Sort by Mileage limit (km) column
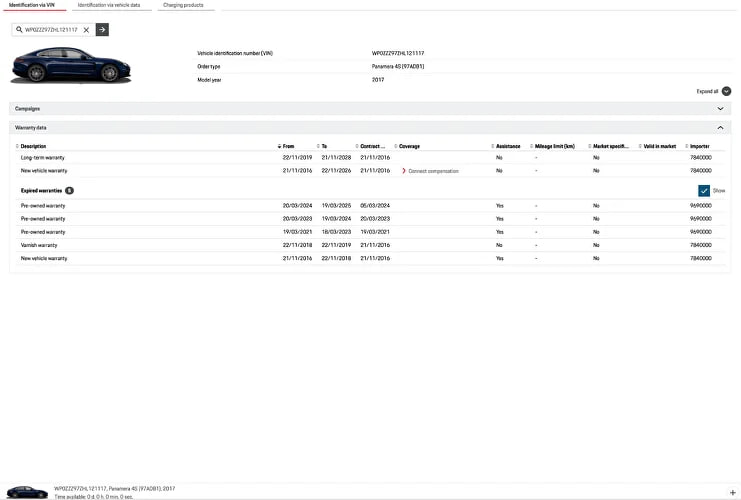 tap(552, 146)
